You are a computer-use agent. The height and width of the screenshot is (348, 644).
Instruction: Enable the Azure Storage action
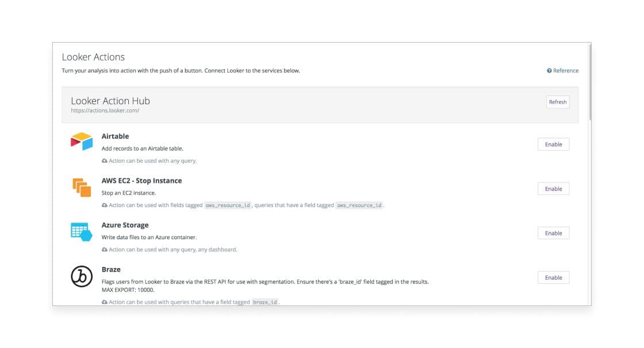tap(553, 233)
